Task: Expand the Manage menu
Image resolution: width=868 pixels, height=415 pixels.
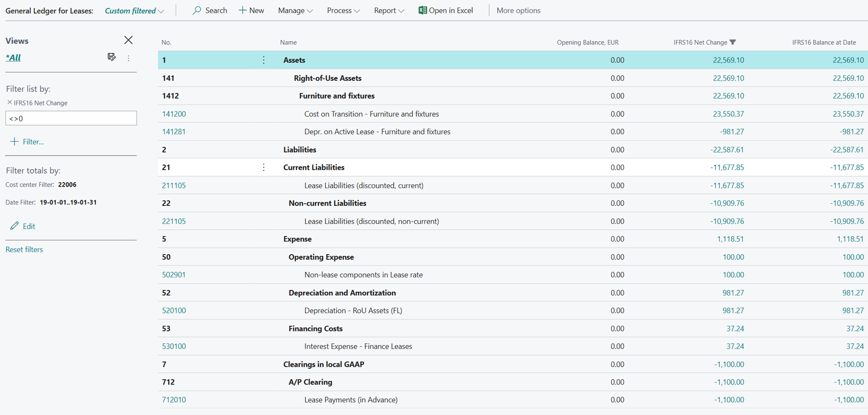Action: 295,10
